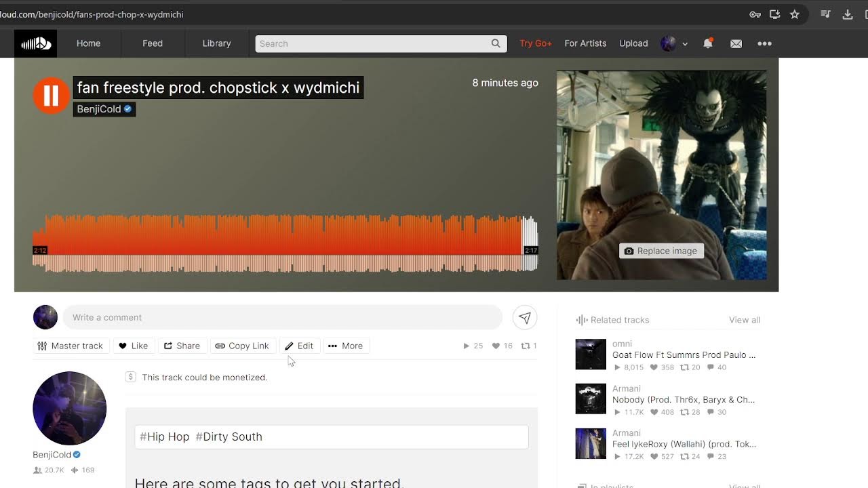Click BenjiCold name below profile picture
Image resolution: width=868 pixels, height=488 pixels.
(x=52, y=455)
